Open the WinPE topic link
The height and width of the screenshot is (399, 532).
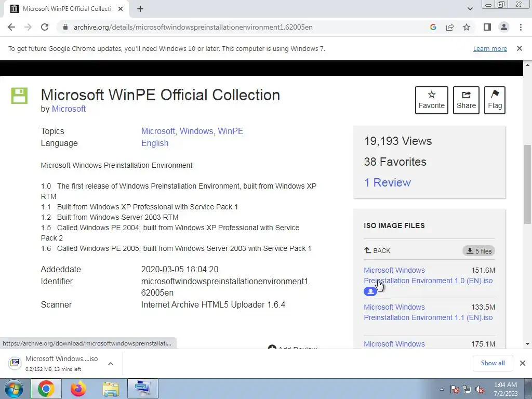pos(230,131)
